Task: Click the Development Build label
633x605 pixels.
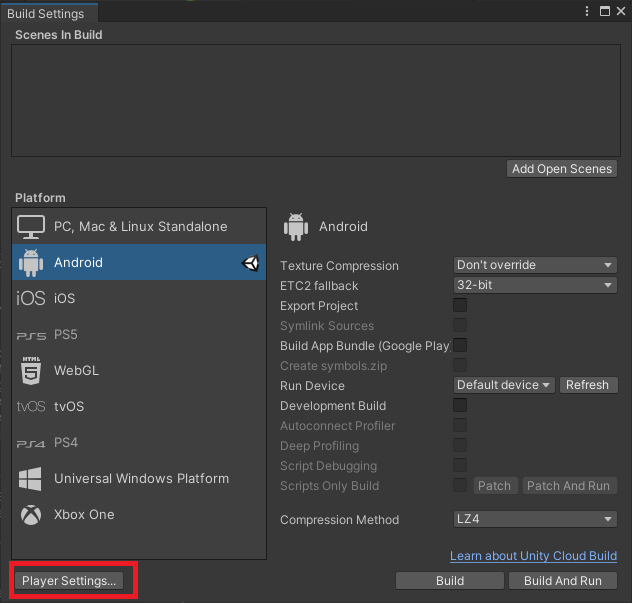Action: point(333,406)
